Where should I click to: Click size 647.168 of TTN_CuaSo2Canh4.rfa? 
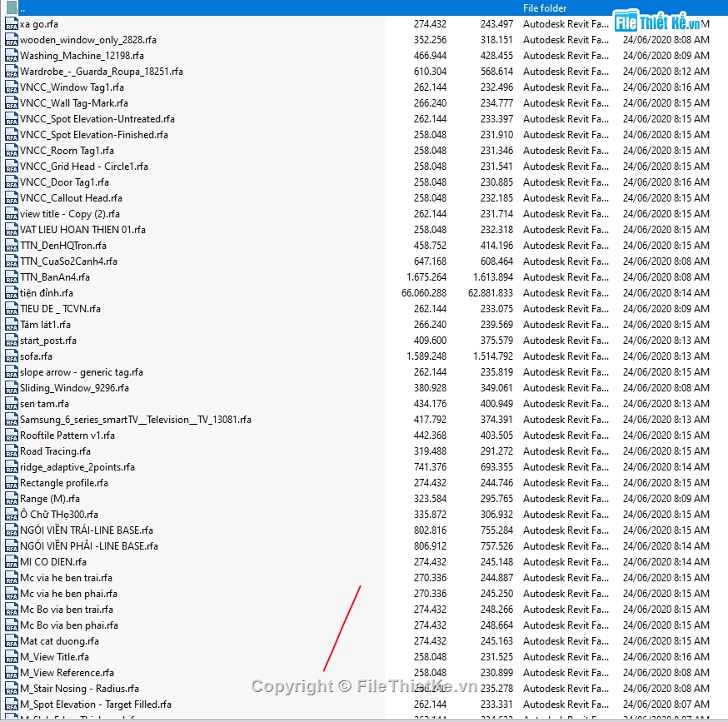430,261
